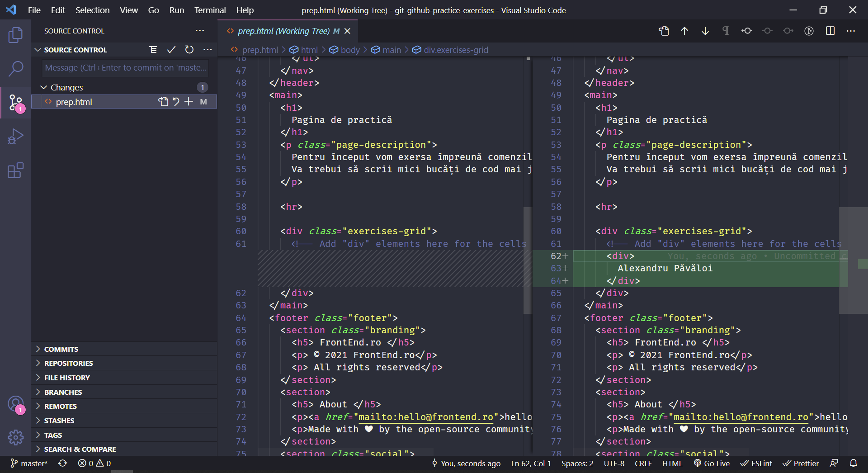This screenshot has width=868, height=473.
Task: Toggle view as tree in source control
Action: point(153,50)
